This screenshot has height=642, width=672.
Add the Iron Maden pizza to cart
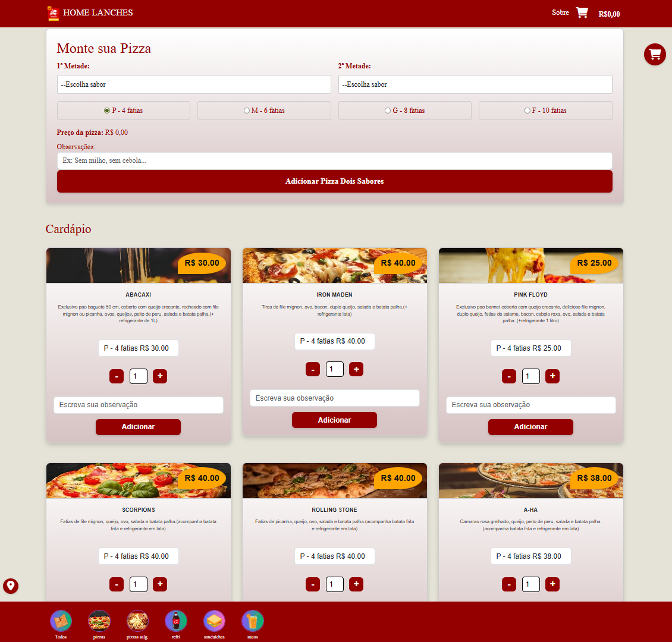point(334,420)
